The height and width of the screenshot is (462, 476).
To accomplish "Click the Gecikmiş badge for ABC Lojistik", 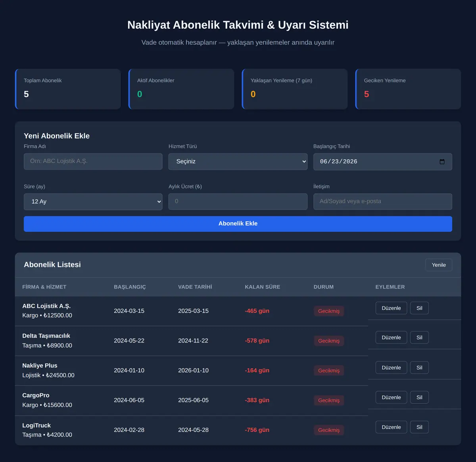I will pyautogui.click(x=329, y=311).
